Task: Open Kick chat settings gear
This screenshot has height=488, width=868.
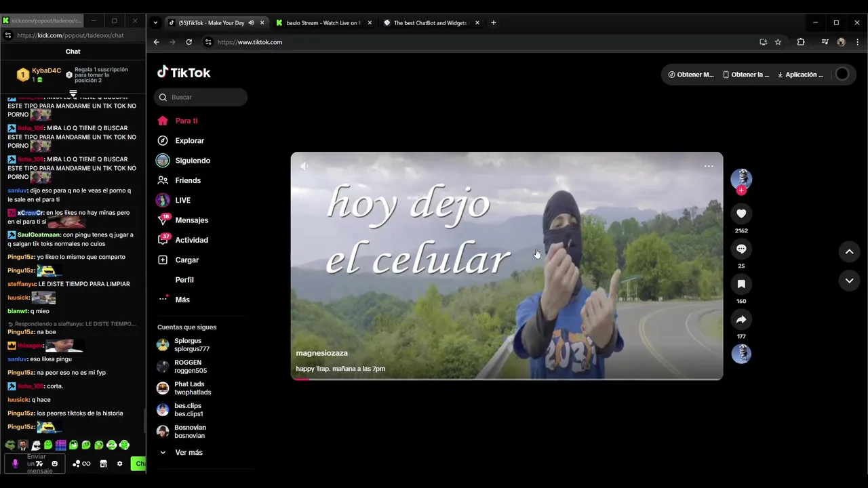Action: click(119, 464)
